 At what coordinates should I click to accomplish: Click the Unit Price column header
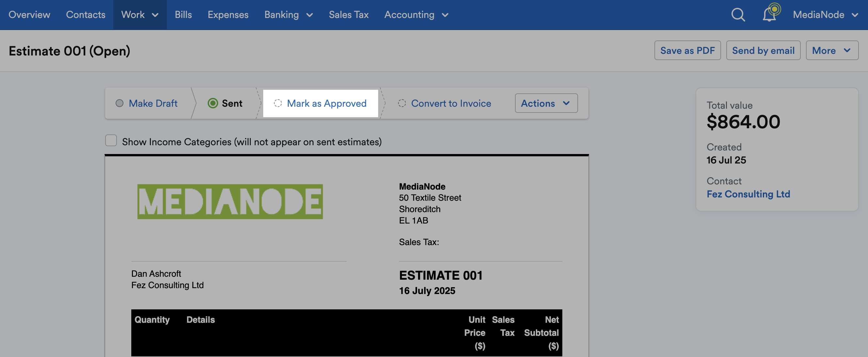pos(474,333)
